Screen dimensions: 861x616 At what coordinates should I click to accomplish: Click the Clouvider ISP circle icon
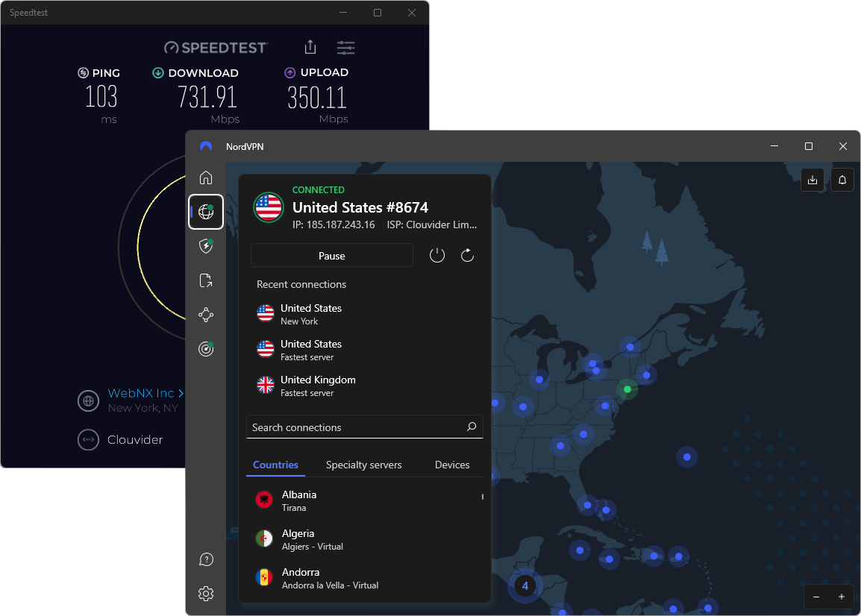point(88,439)
